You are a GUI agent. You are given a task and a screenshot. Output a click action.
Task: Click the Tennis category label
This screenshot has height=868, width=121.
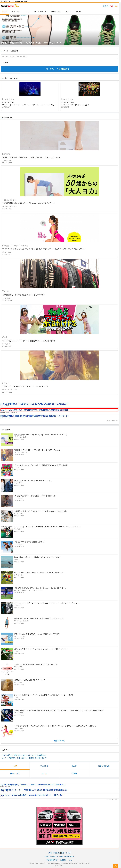coord(5,291)
